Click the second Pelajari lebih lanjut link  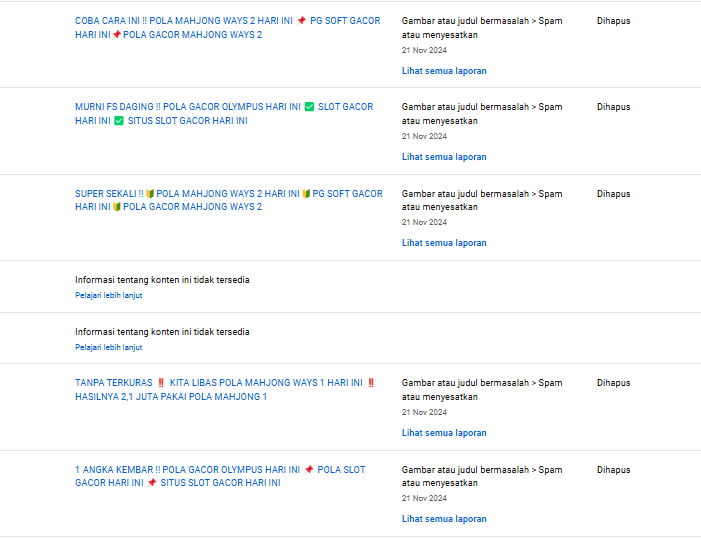click(109, 347)
